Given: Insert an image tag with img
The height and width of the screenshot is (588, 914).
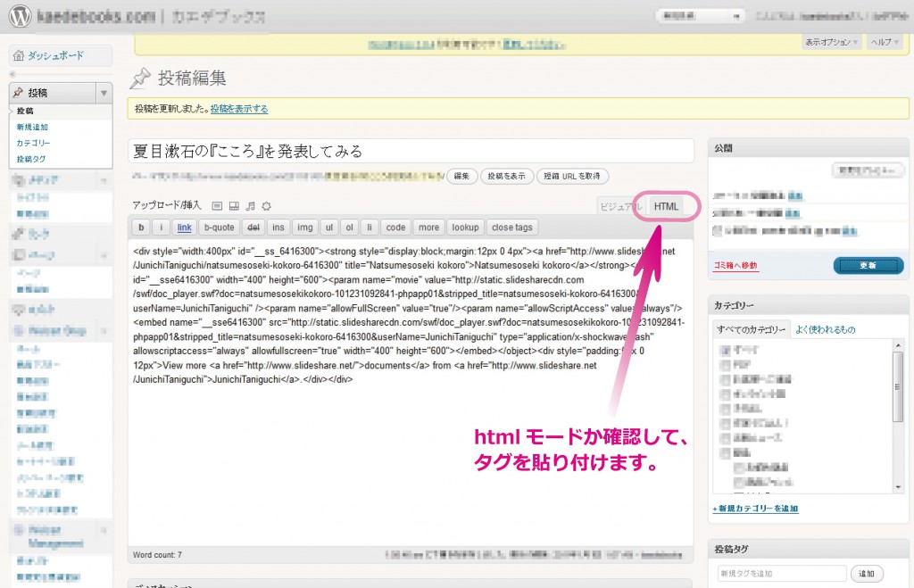Looking at the screenshot, I should coord(305,228).
